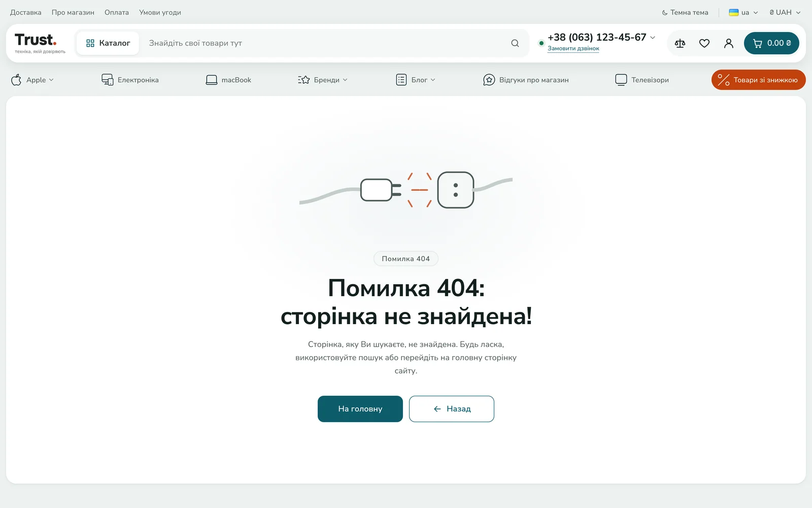This screenshot has height=508, width=812.
Task: Toggle Темна тема dark mode
Action: (x=685, y=12)
